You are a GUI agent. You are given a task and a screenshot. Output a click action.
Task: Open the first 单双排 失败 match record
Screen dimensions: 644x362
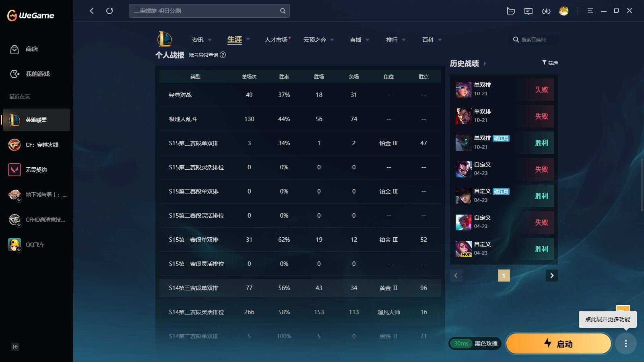coord(504,90)
